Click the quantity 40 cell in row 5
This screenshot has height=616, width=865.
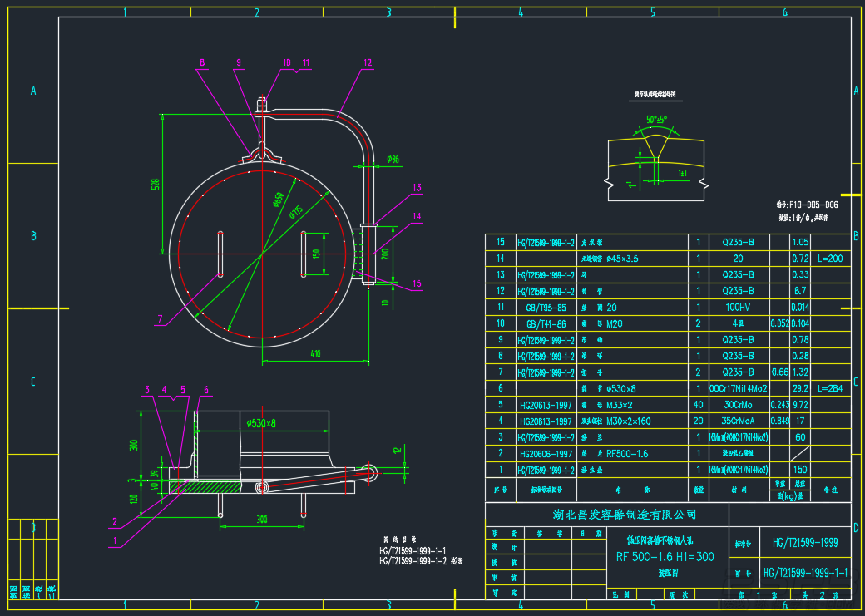[699, 405]
